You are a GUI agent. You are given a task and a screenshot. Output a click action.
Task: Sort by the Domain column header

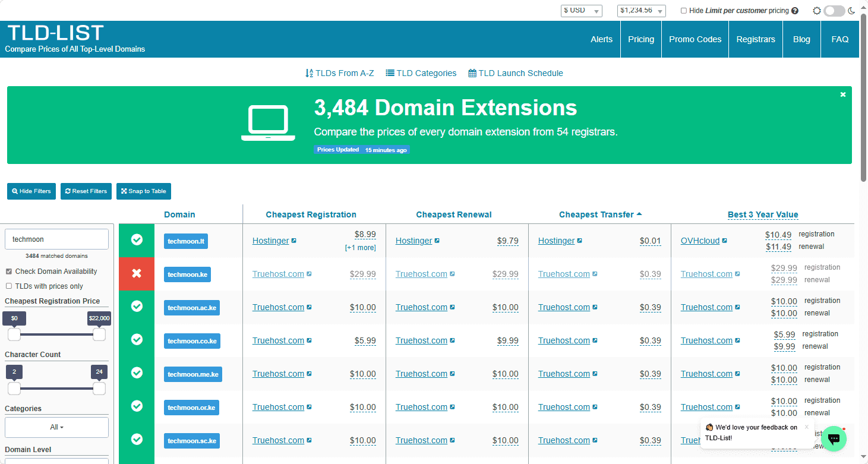[x=179, y=214]
